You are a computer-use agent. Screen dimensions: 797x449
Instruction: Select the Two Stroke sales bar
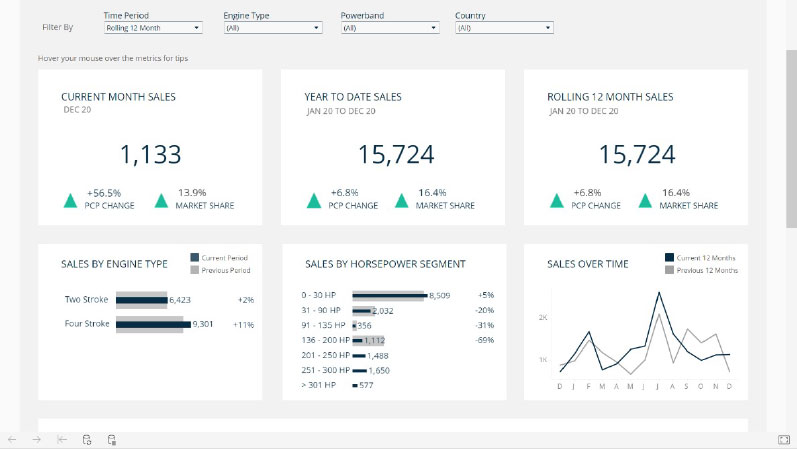142,299
